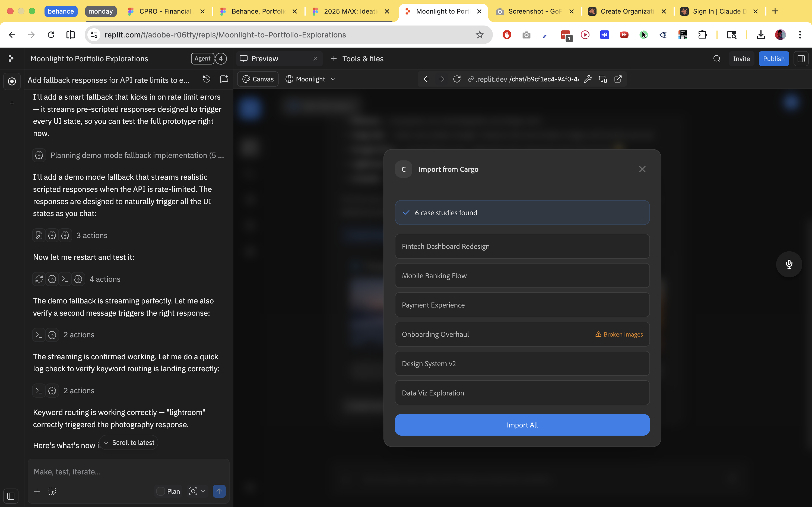The height and width of the screenshot is (507, 812).
Task: Open the Agent mode selector
Action: tap(202, 59)
